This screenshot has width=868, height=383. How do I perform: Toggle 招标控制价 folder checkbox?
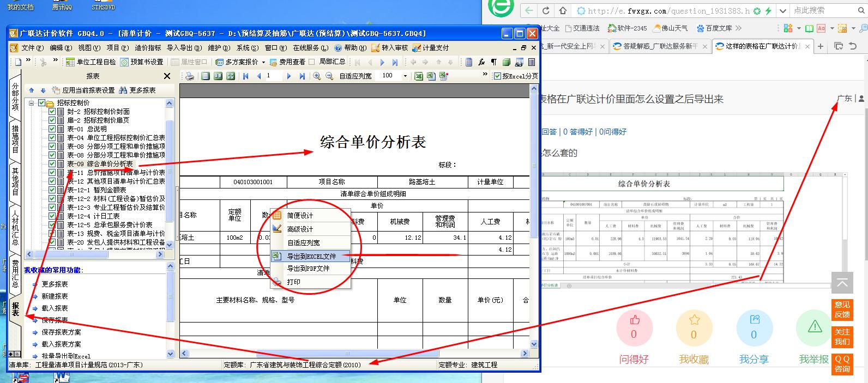(x=41, y=102)
